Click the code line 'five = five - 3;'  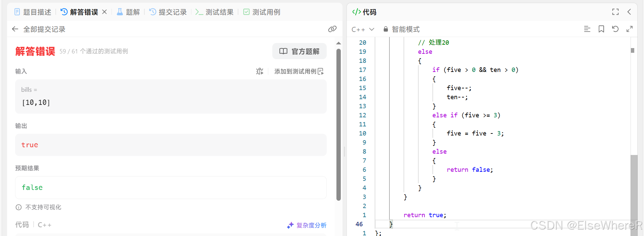tap(475, 133)
